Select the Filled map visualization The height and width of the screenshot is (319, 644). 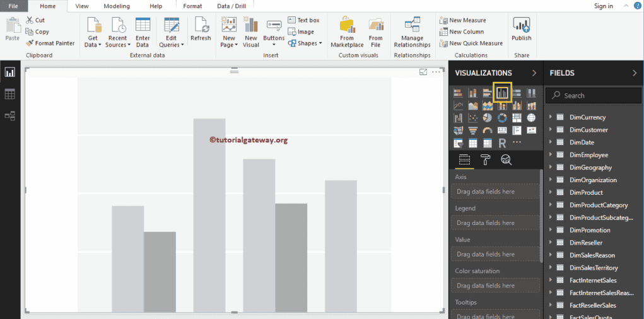458,130
